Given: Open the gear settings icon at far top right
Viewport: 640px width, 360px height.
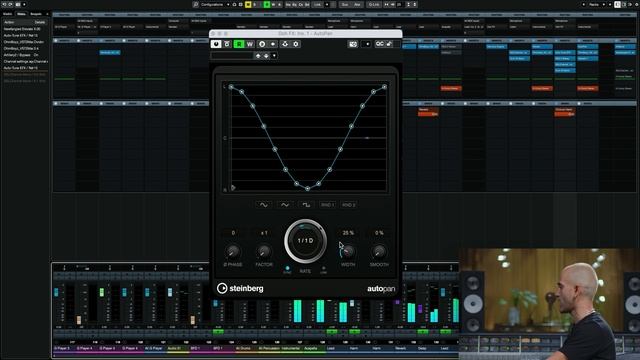Looking at the screenshot, I should tap(636, 4).
